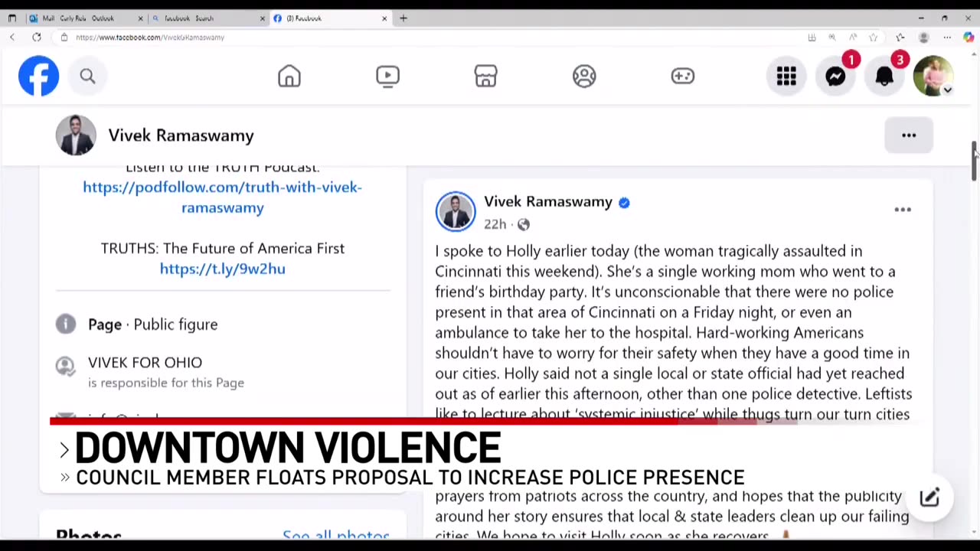Image resolution: width=980 pixels, height=551 pixels.
Task: Click Vivek Ramaswamy page title in header
Action: [x=181, y=135]
